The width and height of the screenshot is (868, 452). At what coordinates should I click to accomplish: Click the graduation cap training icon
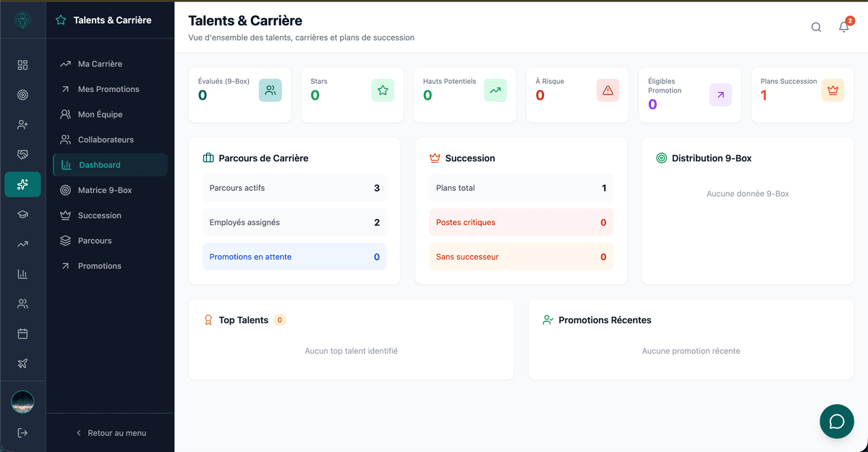(22, 215)
